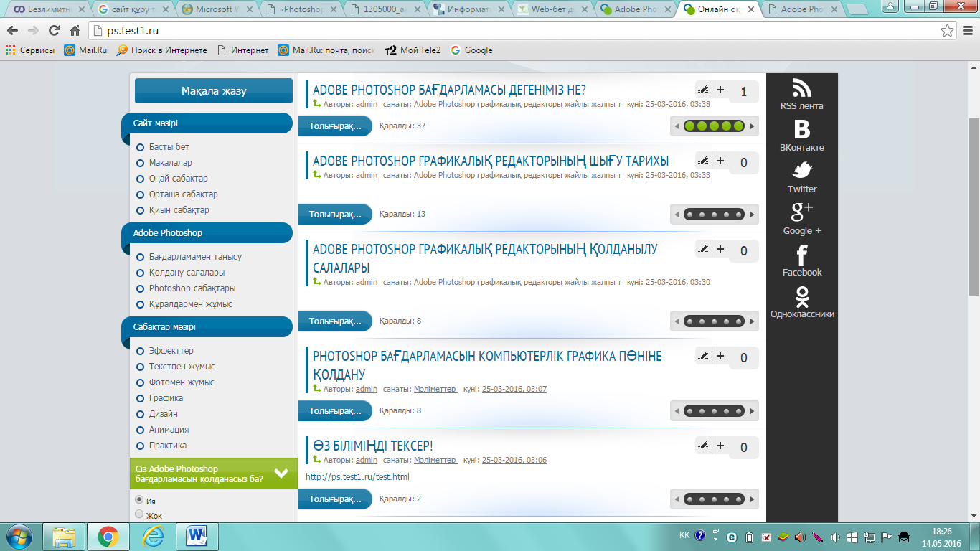Click date link '25-03-2016, 03:38'

(678, 104)
